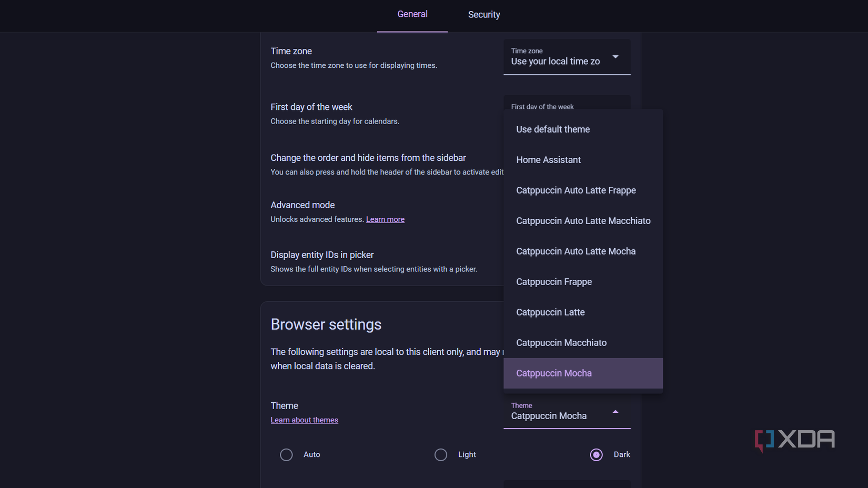Open the Security tab
The width and height of the screenshot is (868, 488).
pos(484,15)
